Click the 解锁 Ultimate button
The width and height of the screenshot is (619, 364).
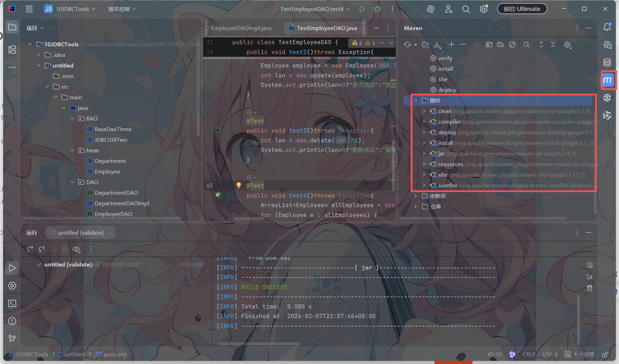(522, 9)
